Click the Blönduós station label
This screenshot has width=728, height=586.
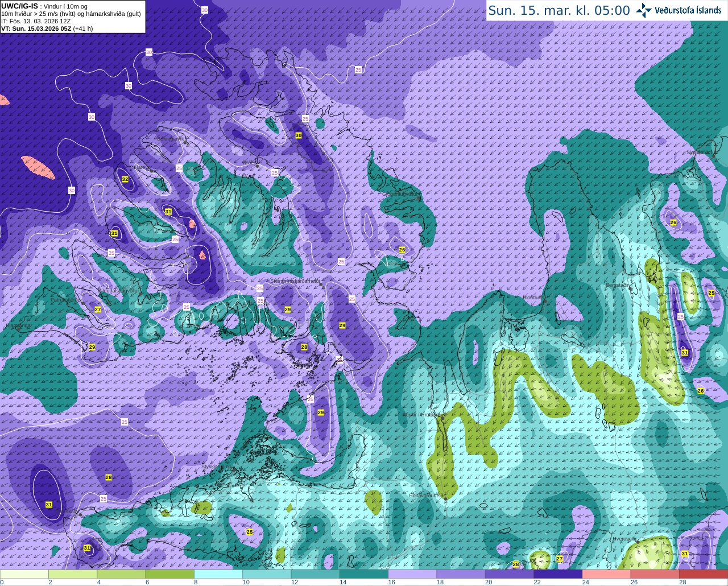[x=533, y=297]
